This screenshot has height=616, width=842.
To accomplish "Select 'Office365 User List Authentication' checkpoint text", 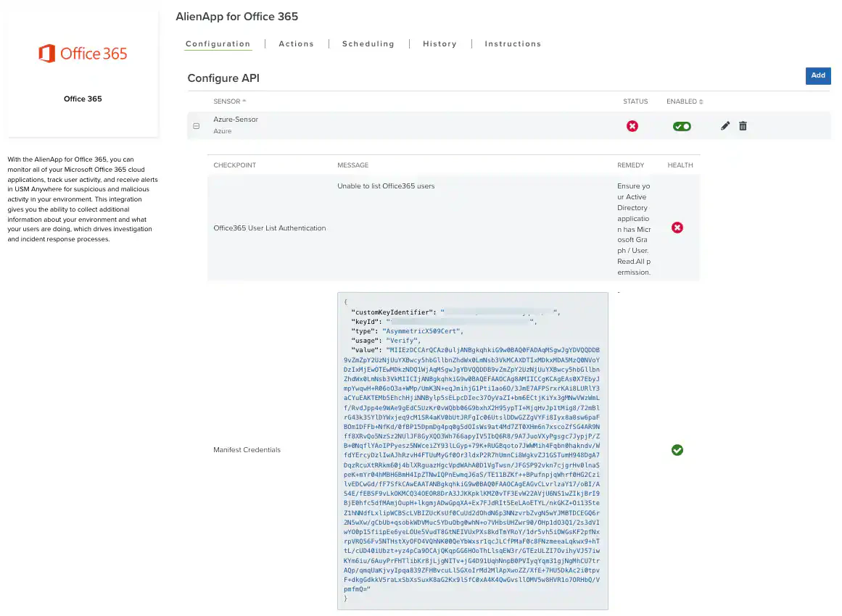I will coord(270,228).
